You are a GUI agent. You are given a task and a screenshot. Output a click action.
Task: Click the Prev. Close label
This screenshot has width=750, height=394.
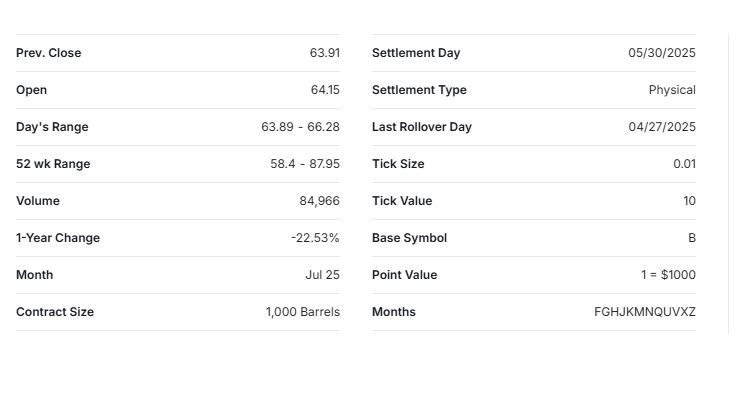[x=48, y=53]
